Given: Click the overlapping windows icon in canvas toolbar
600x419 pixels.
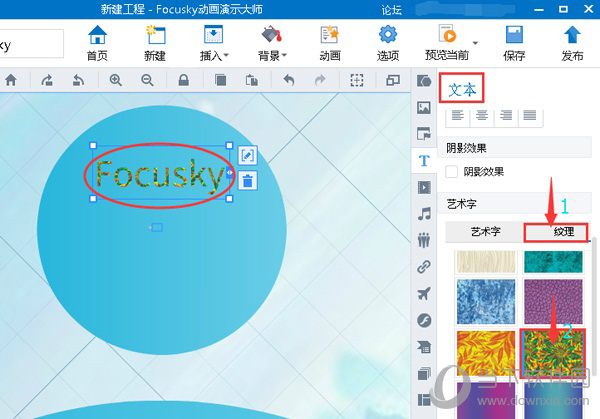Looking at the screenshot, I should coord(393,80).
